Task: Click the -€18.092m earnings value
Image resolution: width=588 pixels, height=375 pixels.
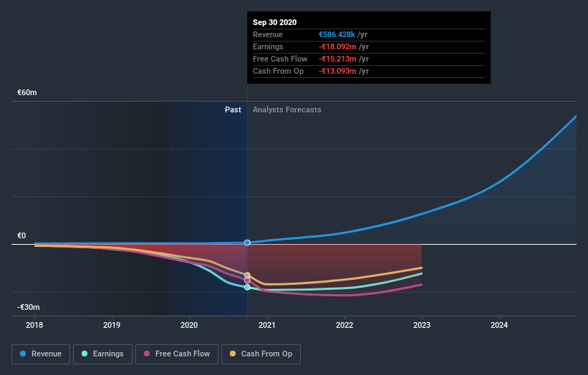Action: tap(337, 47)
